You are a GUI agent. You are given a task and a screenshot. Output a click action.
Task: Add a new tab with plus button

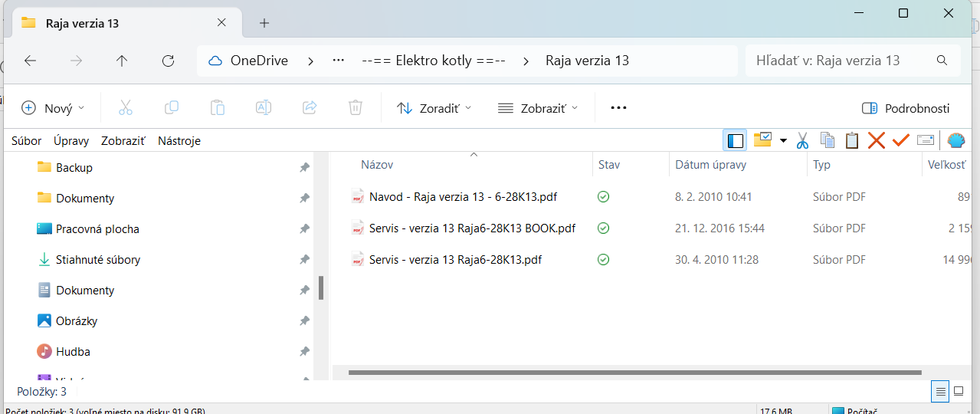coord(264,22)
